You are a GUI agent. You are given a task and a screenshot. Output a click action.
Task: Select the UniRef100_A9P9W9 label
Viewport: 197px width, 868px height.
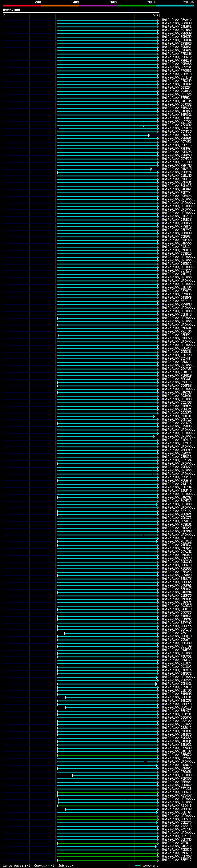(177, 33)
